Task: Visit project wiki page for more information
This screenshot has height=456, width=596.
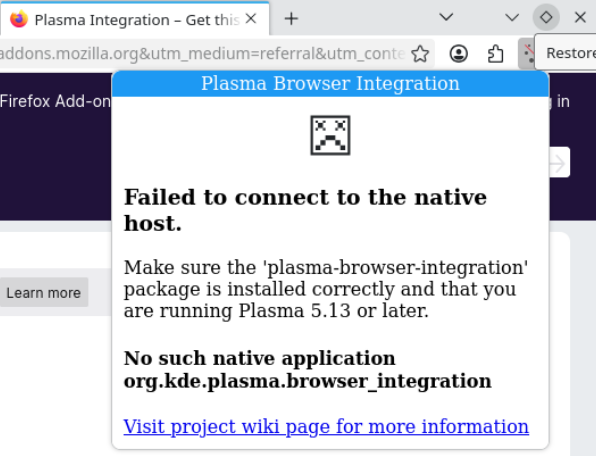Action: [326, 426]
